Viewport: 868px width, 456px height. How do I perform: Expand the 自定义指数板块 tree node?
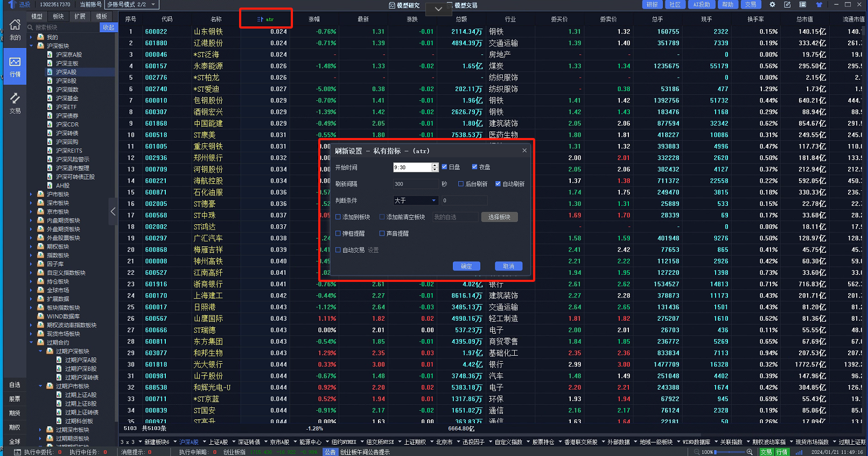[x=31, y=273]
